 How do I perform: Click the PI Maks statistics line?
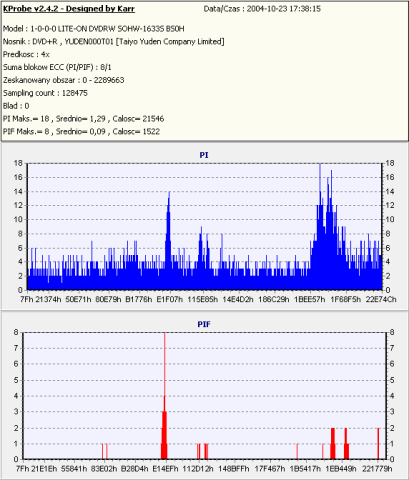point(84,119)
